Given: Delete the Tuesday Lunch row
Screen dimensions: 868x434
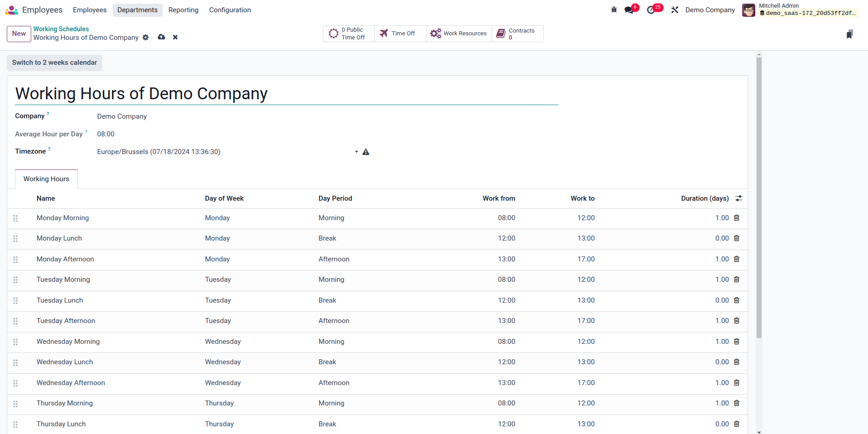Looking at the screenshot, I should coord(737,300).
